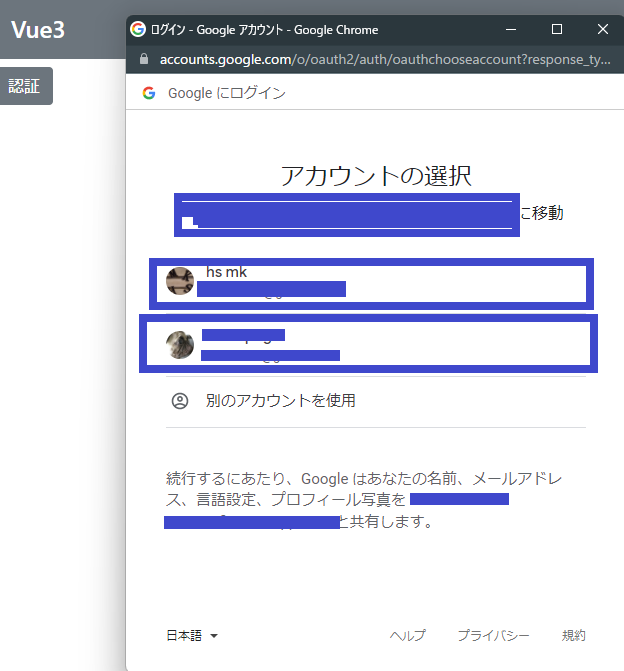624x671 pixels.
Task: Click the hs mk account avatar
Action: pos(180,281)
